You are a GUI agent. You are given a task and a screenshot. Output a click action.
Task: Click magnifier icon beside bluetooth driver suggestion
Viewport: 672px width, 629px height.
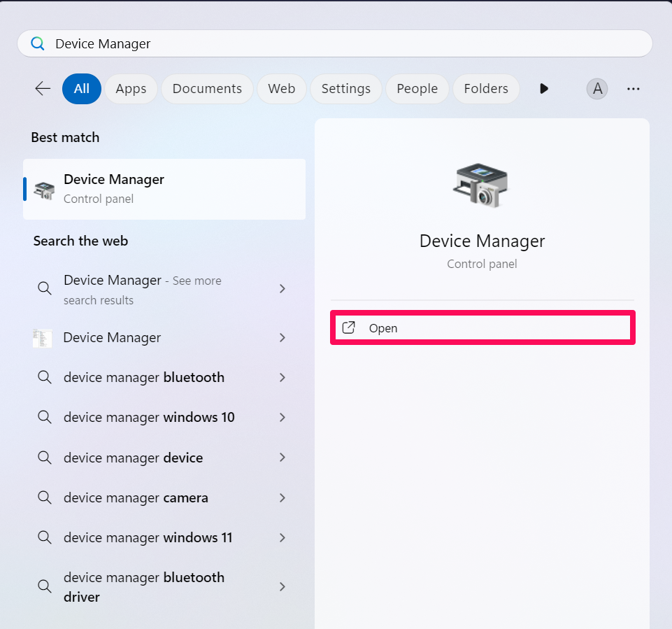[x=45, y=586]
